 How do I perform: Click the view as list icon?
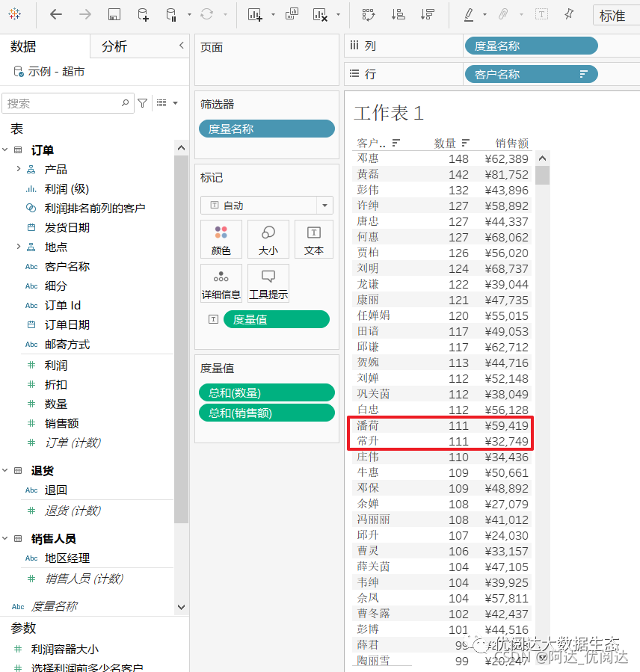coord(161,103)
